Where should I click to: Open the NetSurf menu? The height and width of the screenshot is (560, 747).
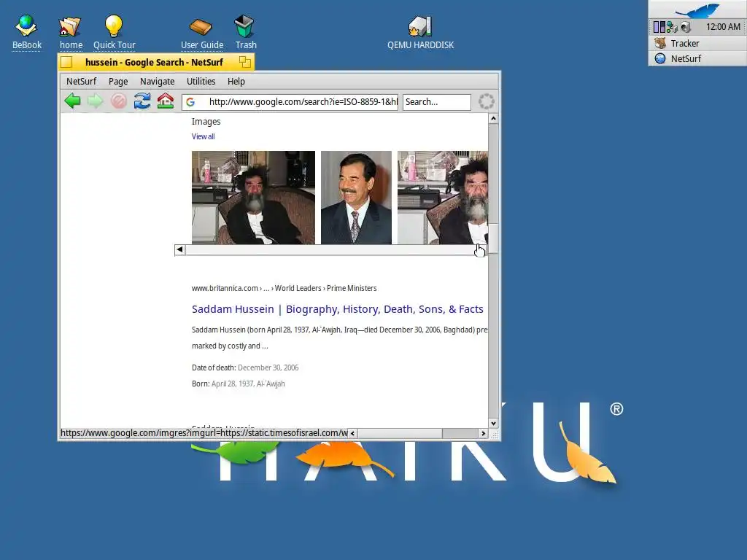click(x=82, y=82)
